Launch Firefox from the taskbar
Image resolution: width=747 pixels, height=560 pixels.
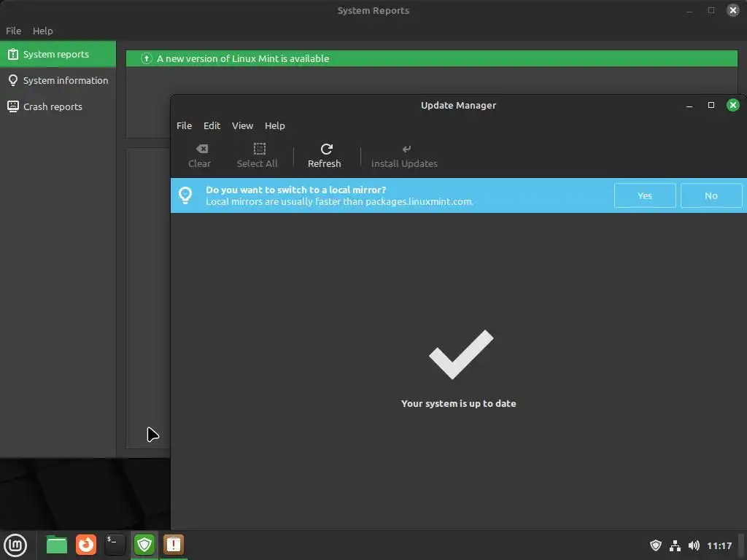point(86,545)
